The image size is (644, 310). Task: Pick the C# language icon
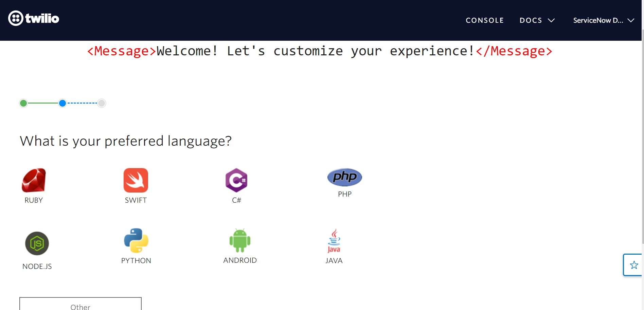[x=236, y=180]
